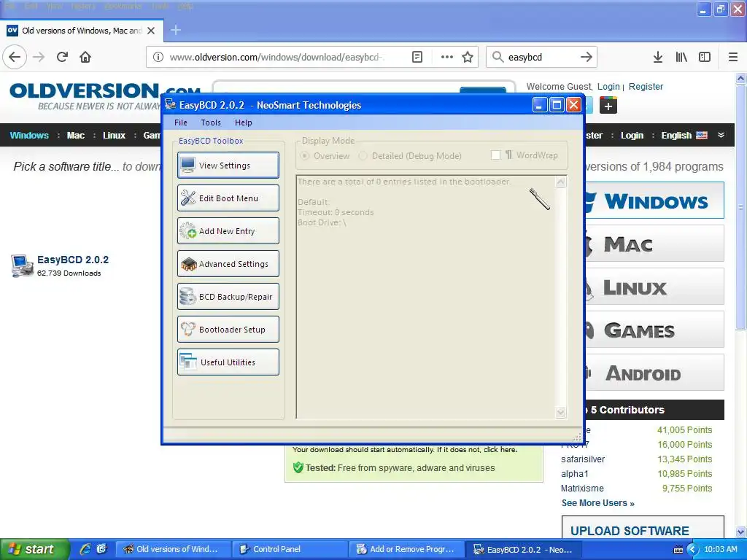Click the Upload Software button
Image resolution: width=747 pixels, height=560 pixels.
coord(643,528)
